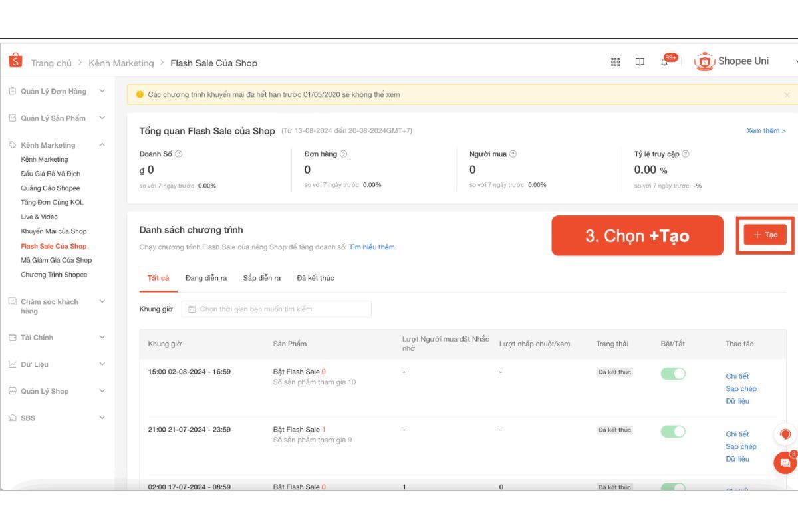This screenshot has height=532, width=798.
Task: Open Chương Trình Shopee menu item
Action: pyautogui.click(x=54, y=275)
